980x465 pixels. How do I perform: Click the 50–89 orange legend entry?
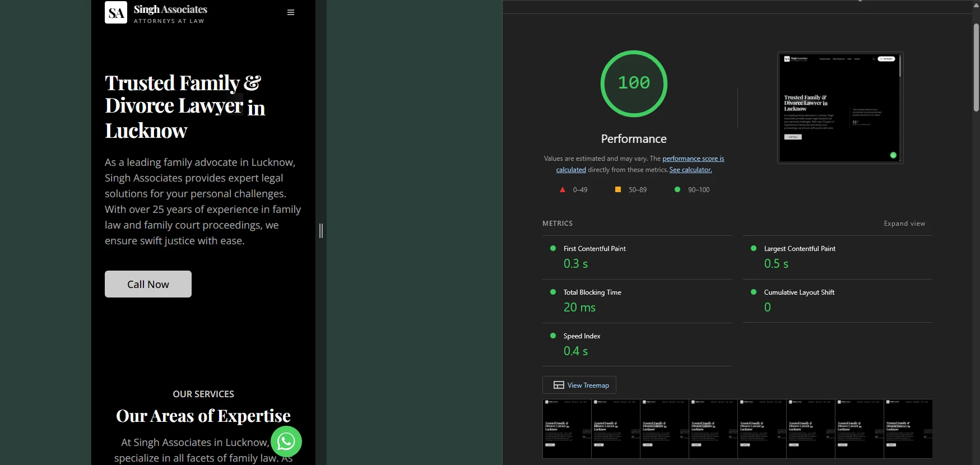[x=631, y=190]
